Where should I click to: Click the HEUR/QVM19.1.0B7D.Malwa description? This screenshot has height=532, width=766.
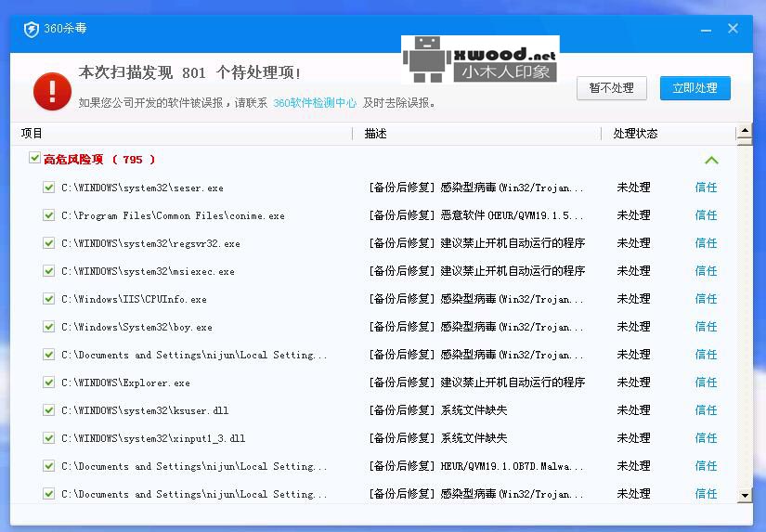coord(476,466)
